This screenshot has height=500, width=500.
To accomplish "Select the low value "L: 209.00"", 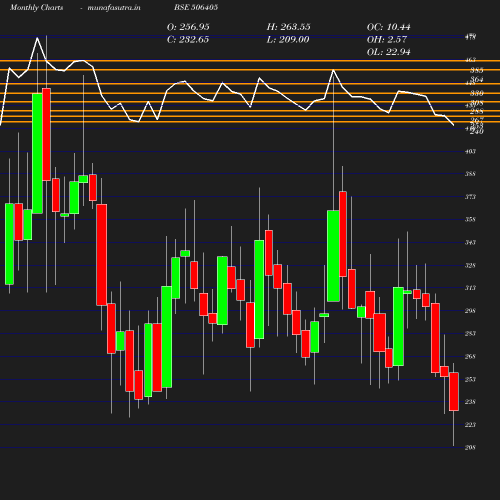I will coord(288,40).
